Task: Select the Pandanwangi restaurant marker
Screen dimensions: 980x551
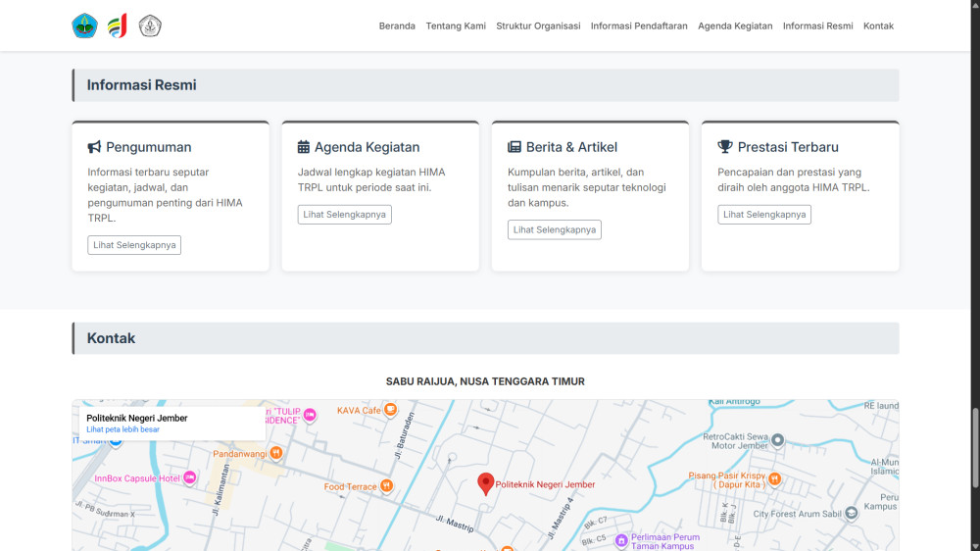Action: pos(276,453)
